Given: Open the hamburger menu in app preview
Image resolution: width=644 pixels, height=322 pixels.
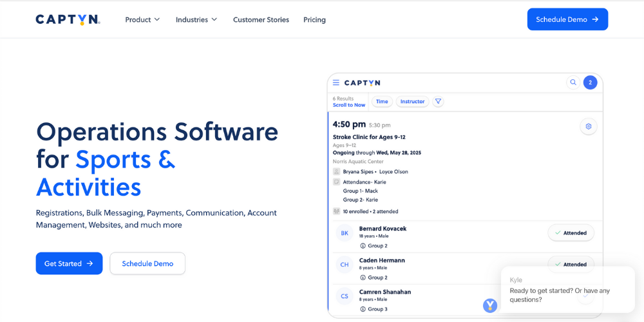Looking at the screenshot, I should tap(336, 82).
